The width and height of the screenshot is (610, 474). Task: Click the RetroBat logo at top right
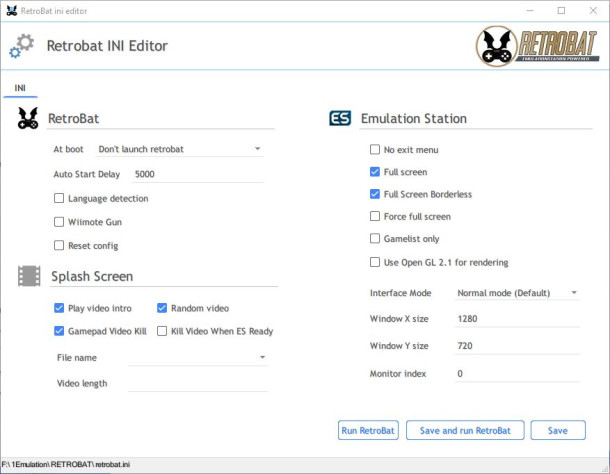(x=537, y=46)
